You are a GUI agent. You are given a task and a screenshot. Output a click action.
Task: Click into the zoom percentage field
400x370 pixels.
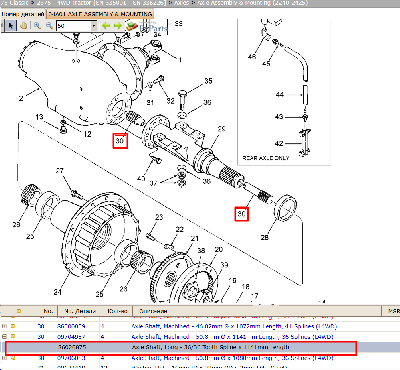[x=73, y=26]
